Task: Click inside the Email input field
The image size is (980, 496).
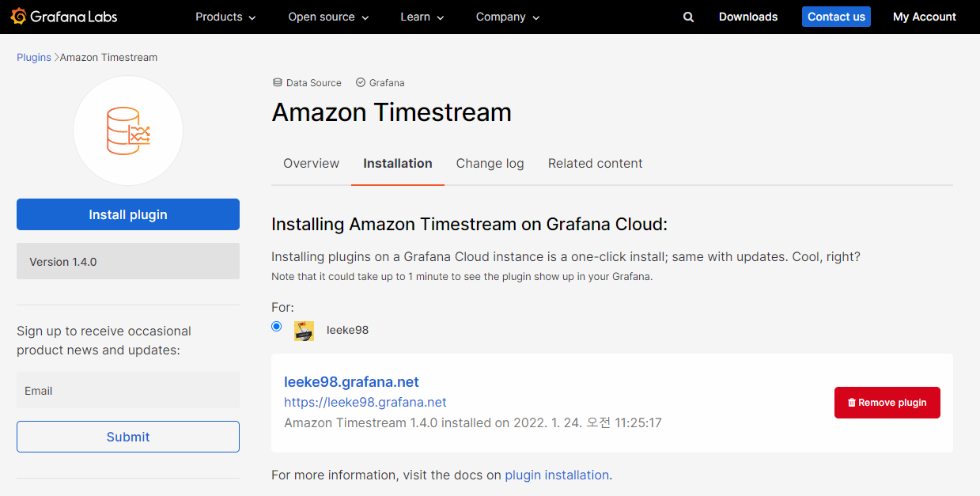Action: tap(127, 390)
